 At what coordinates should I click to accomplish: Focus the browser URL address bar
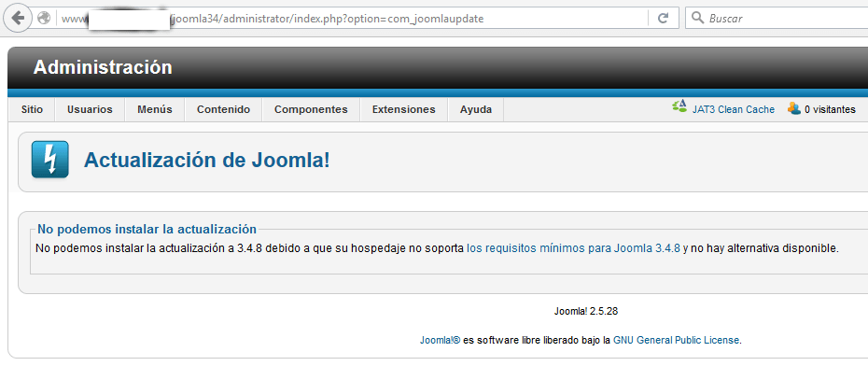tap(352, 19)
